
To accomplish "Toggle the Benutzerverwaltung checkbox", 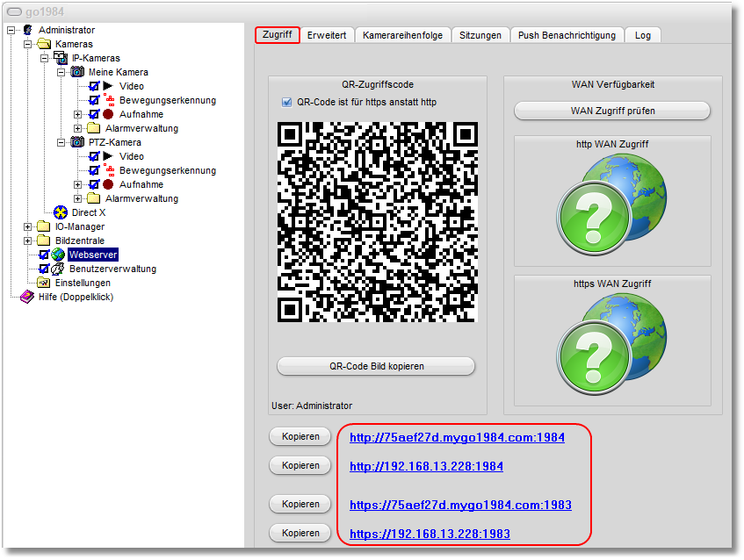I will pos(44,269).
